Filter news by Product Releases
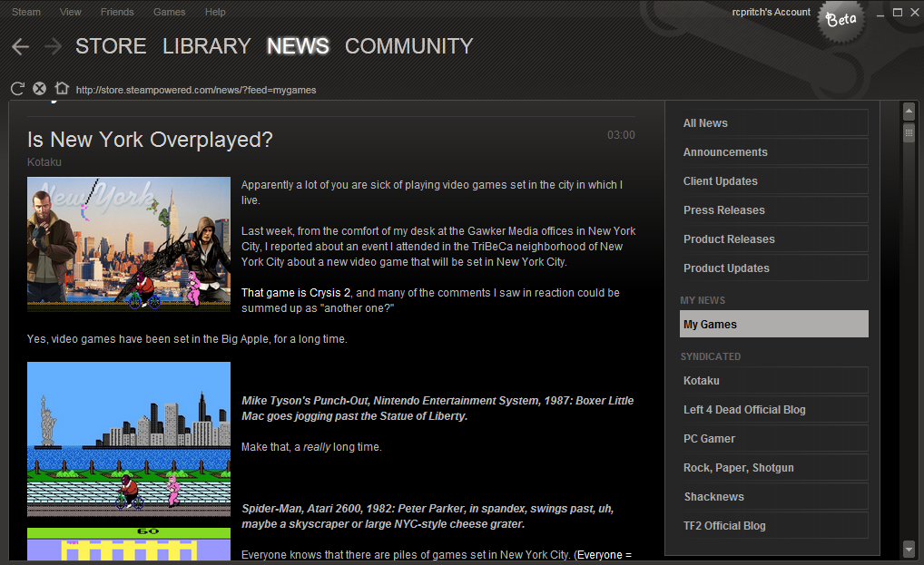 click(773, 239)
